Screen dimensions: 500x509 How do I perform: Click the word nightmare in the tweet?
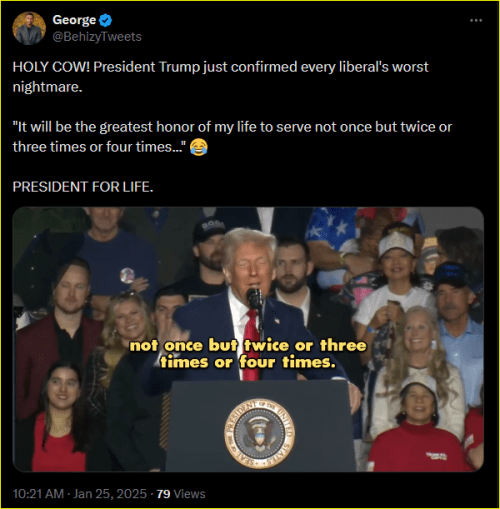tap(47, 87)
